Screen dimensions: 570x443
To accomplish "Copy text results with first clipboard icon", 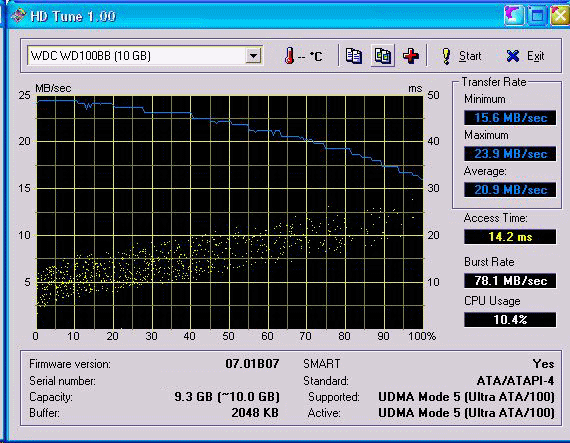I will click(353, 56).
